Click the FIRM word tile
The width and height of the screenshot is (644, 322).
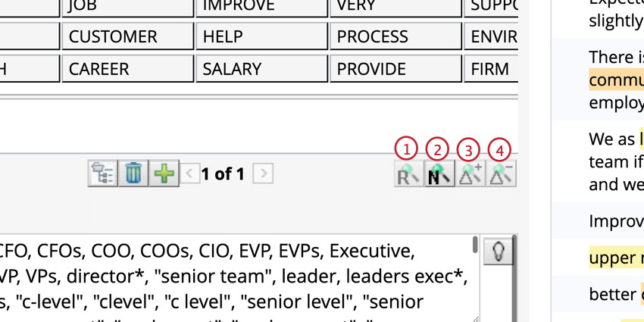pos(489,69)
